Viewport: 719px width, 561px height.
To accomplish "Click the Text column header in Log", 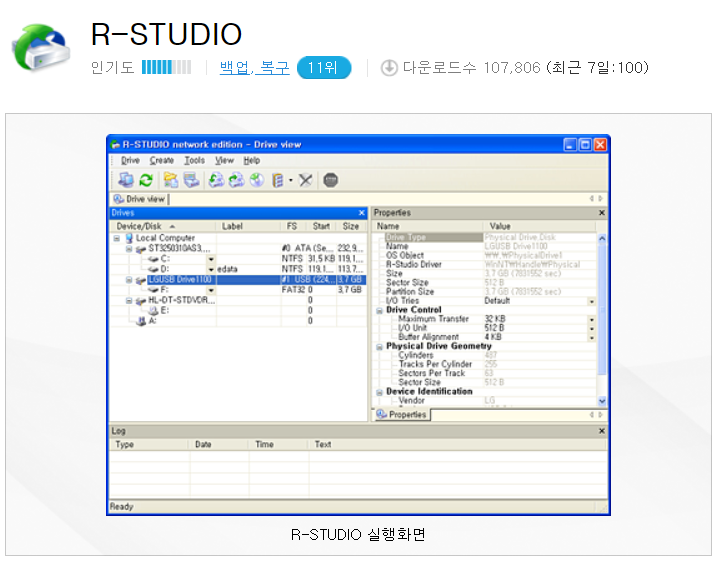I will click(457, 444).
